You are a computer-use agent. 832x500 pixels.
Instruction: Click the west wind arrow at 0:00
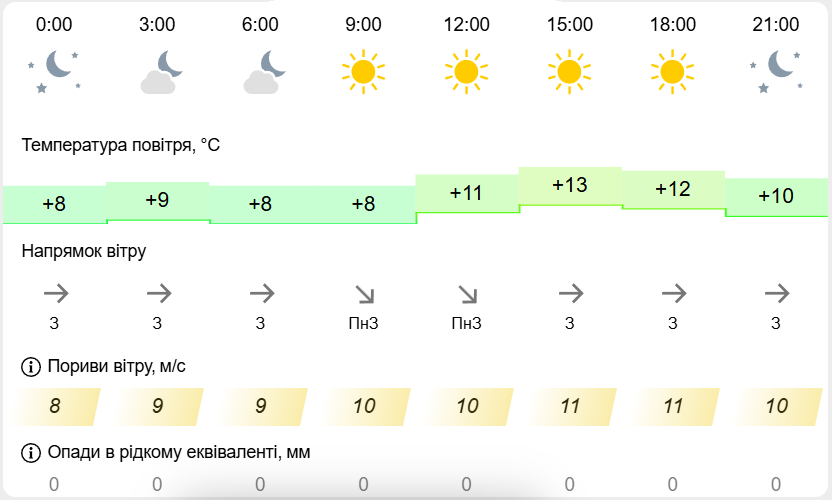pos(54,293)
